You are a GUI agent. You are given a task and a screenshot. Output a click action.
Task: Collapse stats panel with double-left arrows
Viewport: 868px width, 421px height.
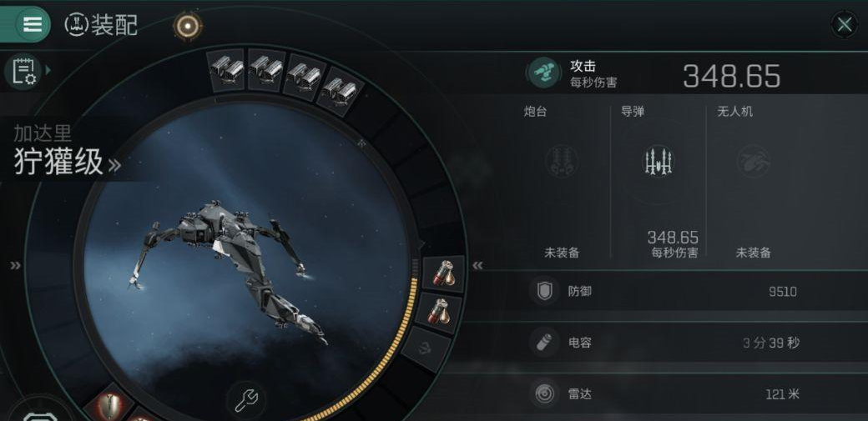coord(477,266)
